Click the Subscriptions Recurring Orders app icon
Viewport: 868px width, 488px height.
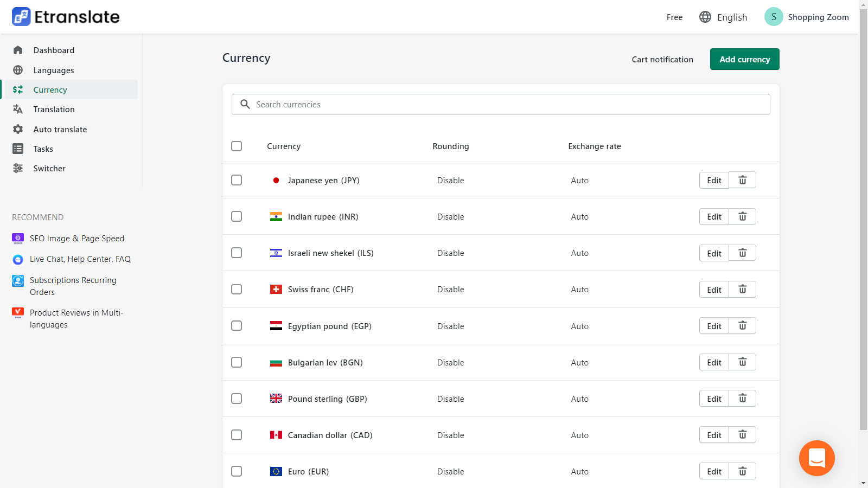coord(18,281)
